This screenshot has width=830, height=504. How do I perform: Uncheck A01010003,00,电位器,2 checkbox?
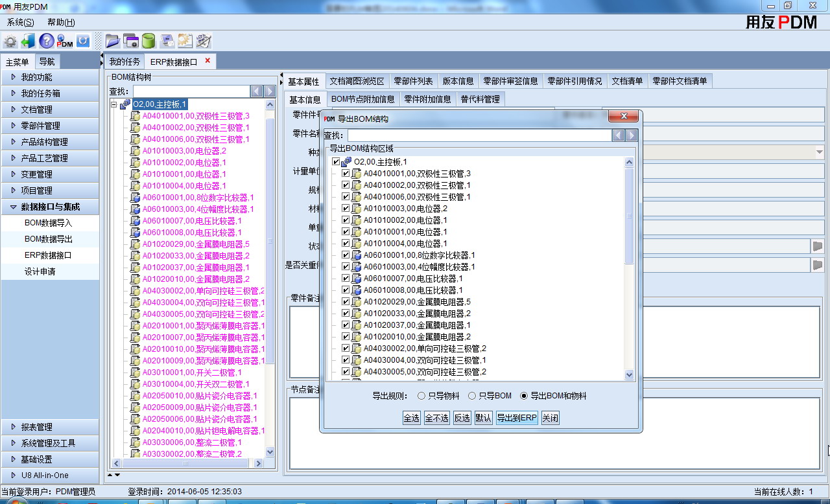(x=346, y=209)
